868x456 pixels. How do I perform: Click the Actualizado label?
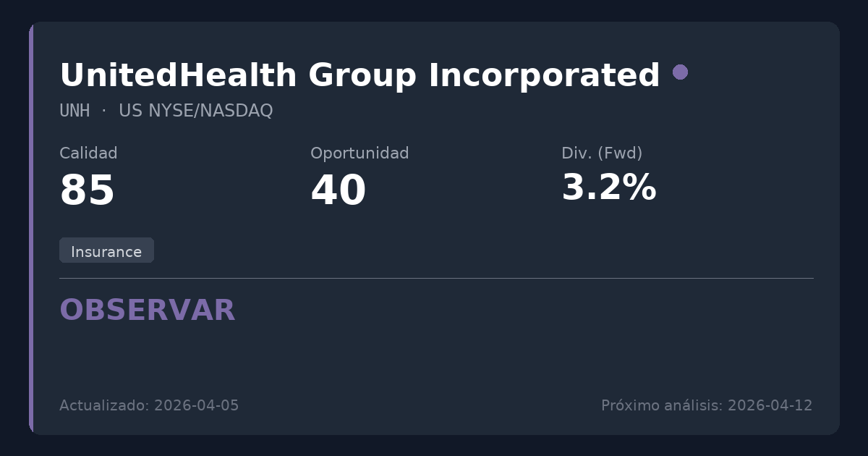pos(104,405)
